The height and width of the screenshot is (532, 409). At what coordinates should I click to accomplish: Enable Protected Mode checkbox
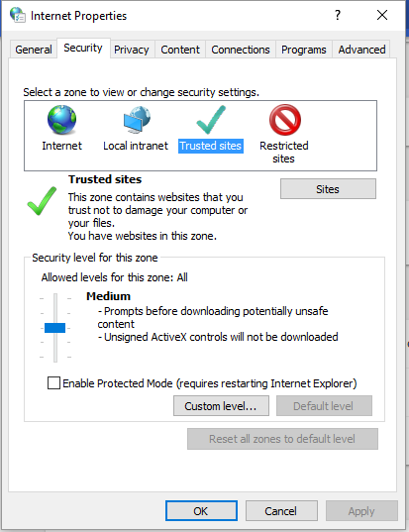53,383
